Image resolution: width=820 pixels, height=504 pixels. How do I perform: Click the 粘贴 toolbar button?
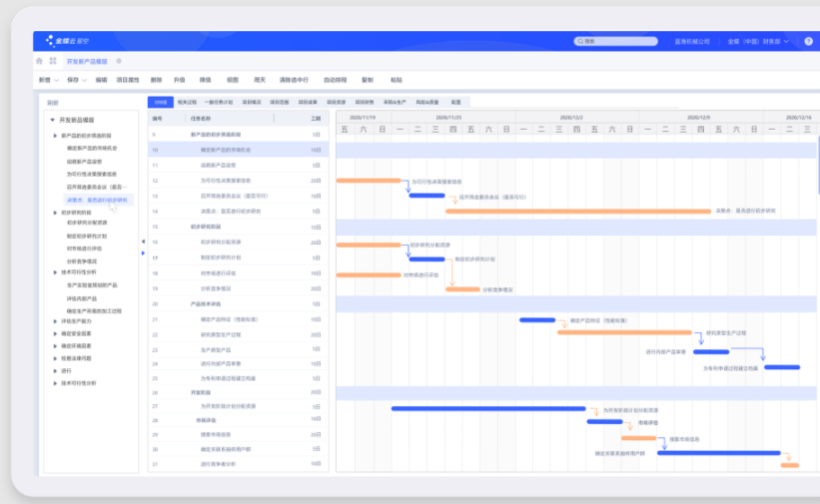397,80
